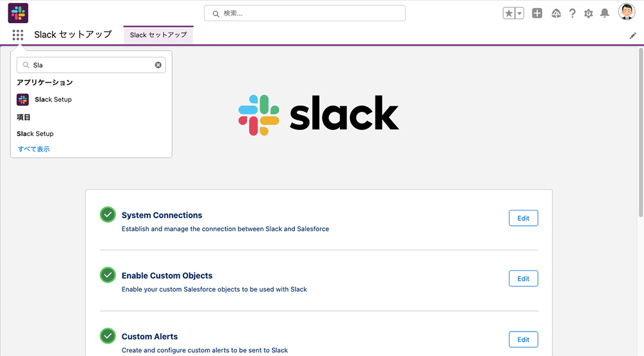
Task: Edit Enable Custom Objects settings
Action: 523,278
